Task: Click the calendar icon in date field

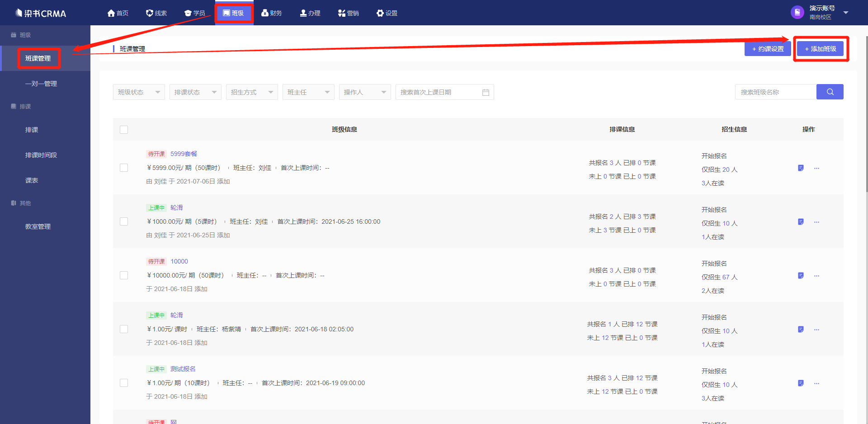Action: point(486,92)
